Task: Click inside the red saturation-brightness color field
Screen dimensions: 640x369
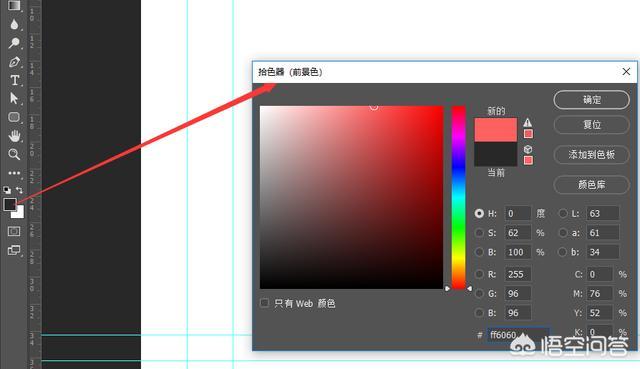Action: (351, 197)
